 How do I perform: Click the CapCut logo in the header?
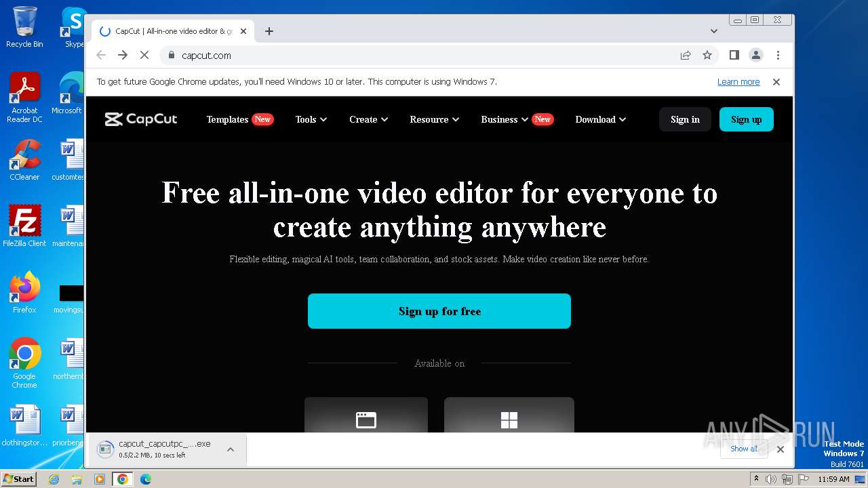pyautogui.click(x=141, y=119)
